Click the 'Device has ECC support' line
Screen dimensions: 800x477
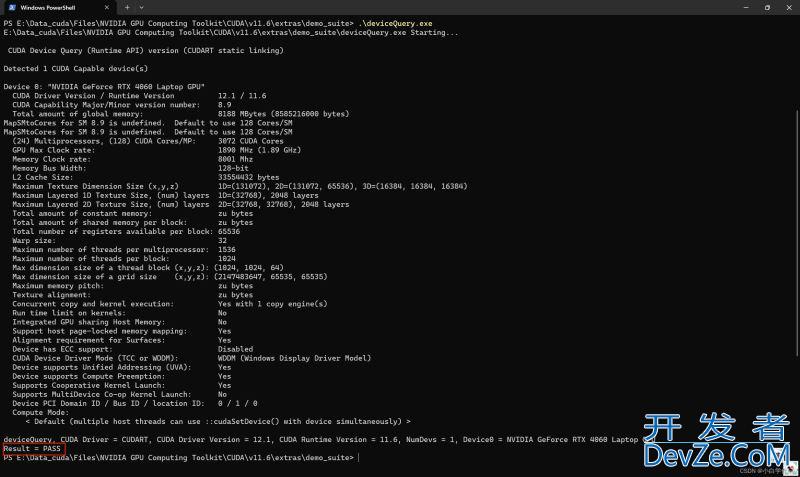pyautogui.click(x=133, y=349)
